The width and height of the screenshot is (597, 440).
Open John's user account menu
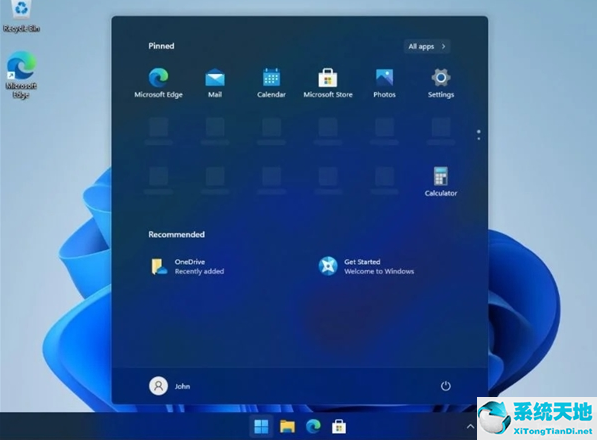point(170,386)
